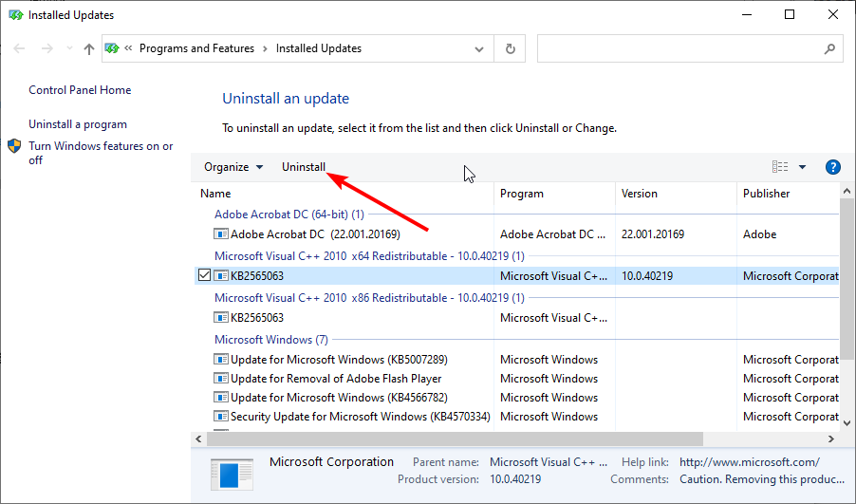This screenshot has height=504, width=856.
Task: Open the Organize menu
Action: [233, 167]
